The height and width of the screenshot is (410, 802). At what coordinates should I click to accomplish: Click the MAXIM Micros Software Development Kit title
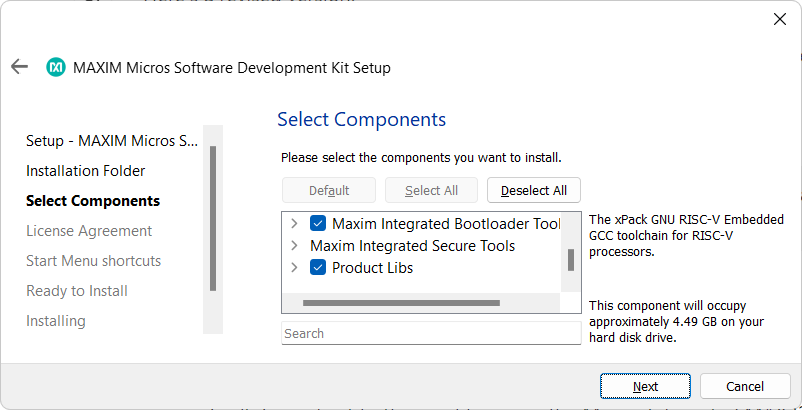point(232,67)
